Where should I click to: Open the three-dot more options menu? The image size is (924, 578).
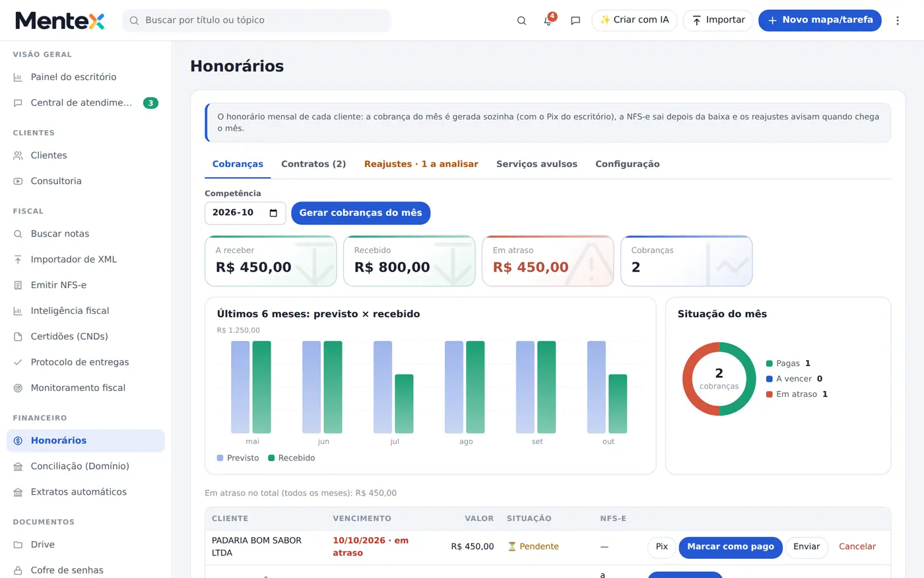coord(898,20)
